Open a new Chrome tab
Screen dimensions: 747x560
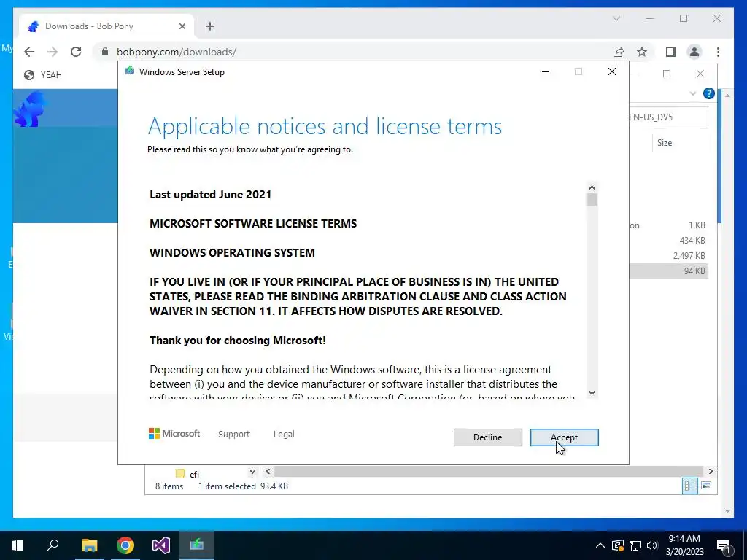click(210, 26)
